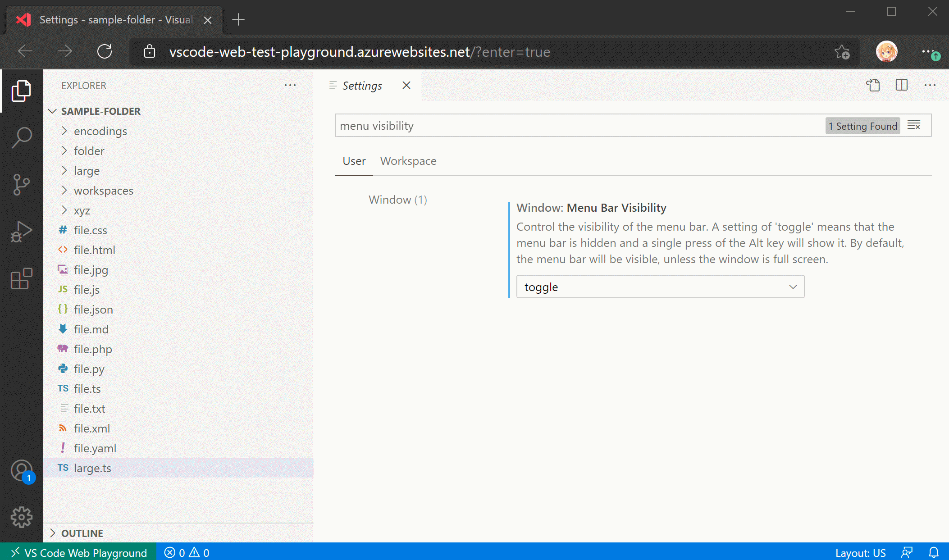Select the User settings tab
The height and width of the screenshot is (560, 949).
(x=354, y=161)
